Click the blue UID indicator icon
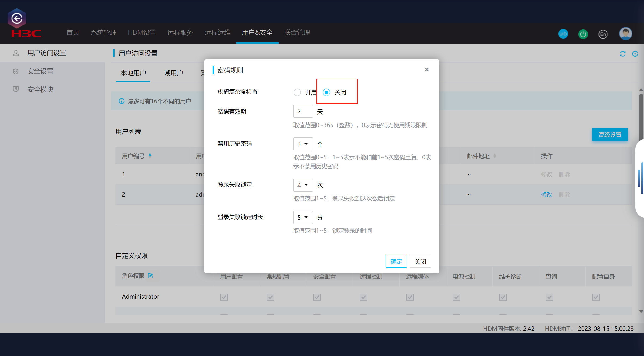This screenshot has height=356, width=644. click(563, 34)
